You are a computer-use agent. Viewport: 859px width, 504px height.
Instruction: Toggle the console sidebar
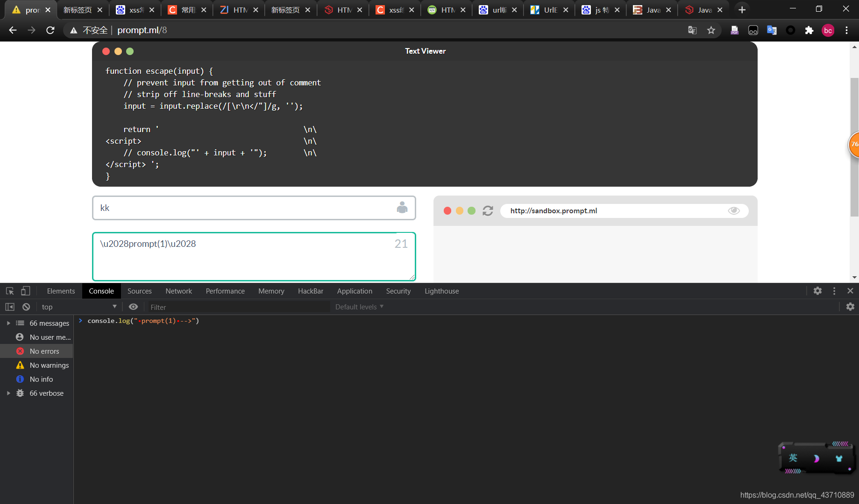click(x=10, y=307)
